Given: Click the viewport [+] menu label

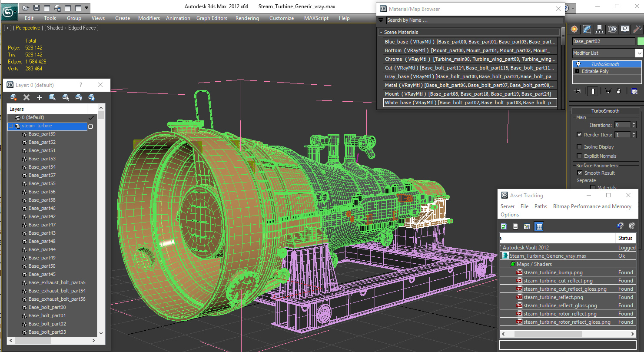Looking at the screenshot, I should 7,28.
